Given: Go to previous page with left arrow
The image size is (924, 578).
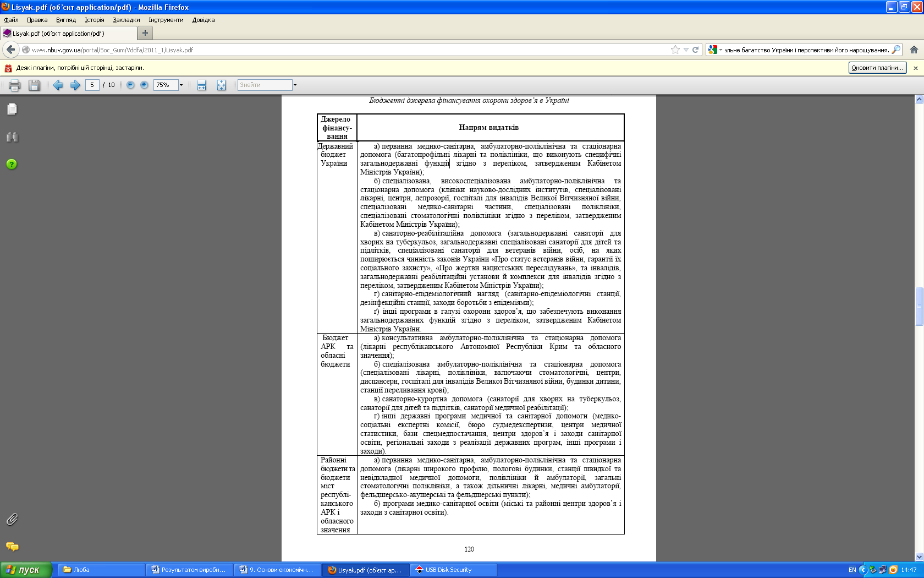Looking at the screenshot, I should (x=58, y=85).
